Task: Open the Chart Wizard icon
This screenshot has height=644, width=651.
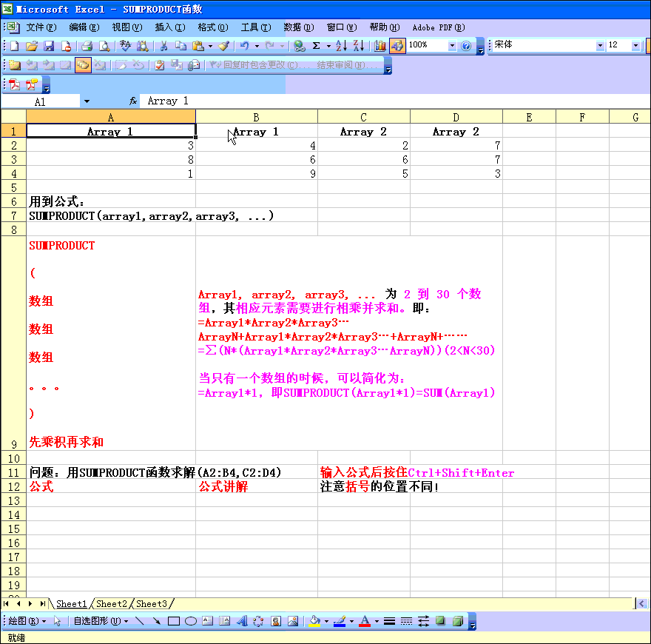Action: pyautogui.click(x=380, y=46)
